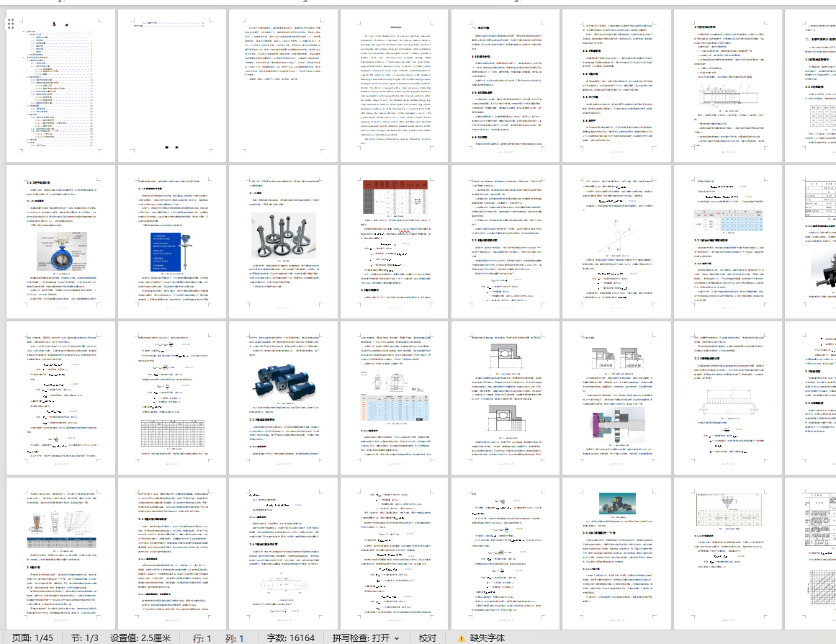Select the page with adjustable leveling feet photo
The width and height of the screenshot is (836, 644).
point(283,242)
